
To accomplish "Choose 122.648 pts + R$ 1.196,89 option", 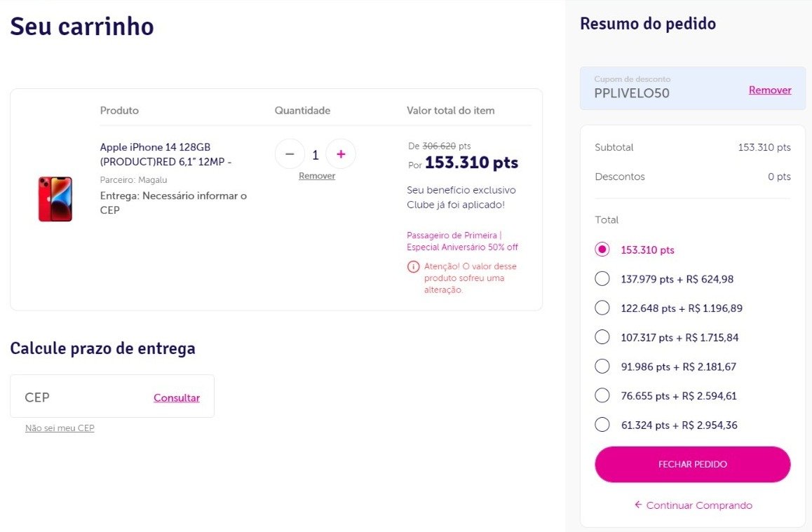I will point(602,308).
